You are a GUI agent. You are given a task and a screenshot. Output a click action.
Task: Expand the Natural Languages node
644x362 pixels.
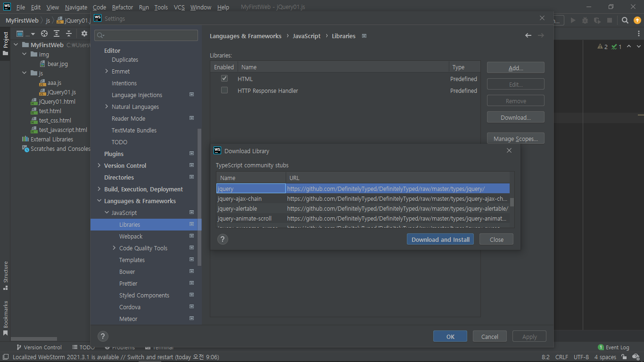coord(107,107)
